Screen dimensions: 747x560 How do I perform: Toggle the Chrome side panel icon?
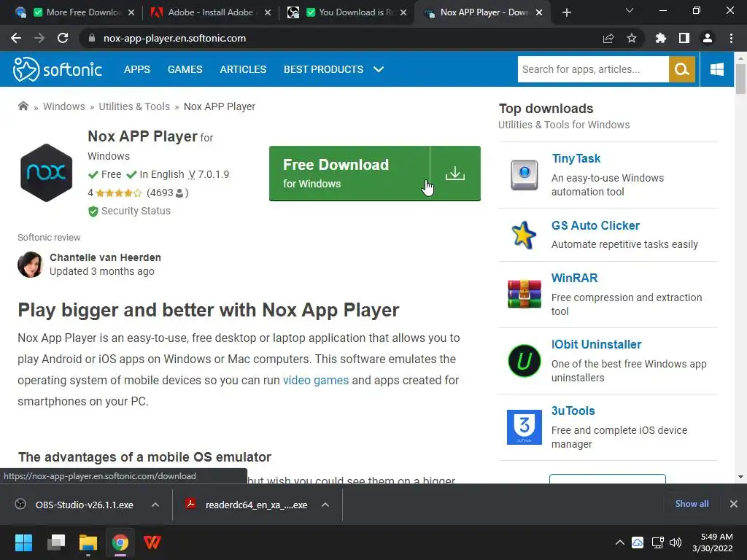click(684, 38)
